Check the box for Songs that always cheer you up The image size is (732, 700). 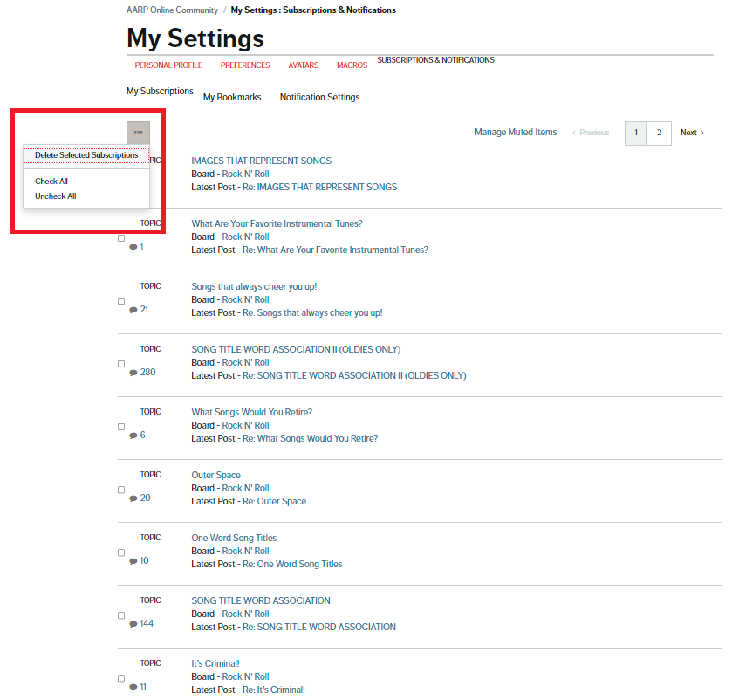121,301
